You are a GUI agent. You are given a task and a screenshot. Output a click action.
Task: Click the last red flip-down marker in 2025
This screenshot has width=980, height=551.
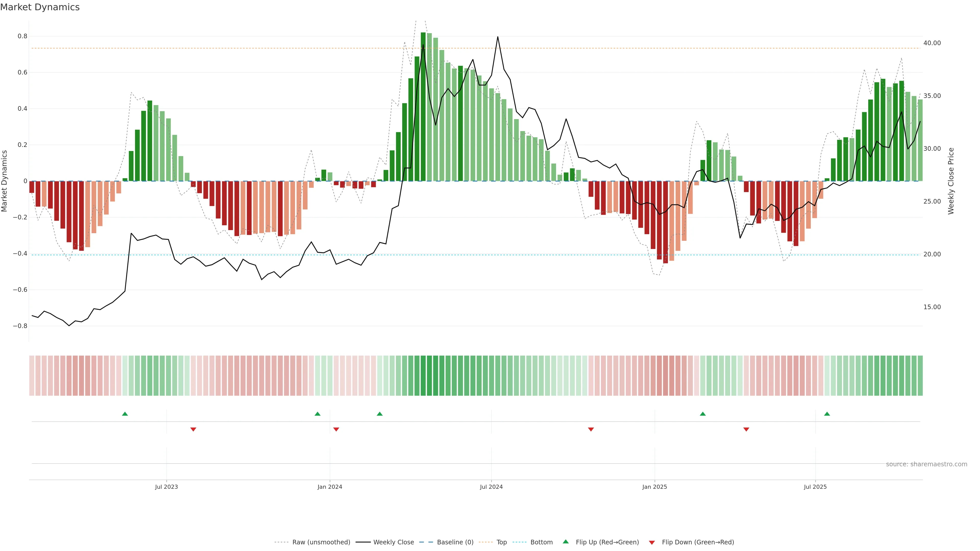[x=746, y=429]
